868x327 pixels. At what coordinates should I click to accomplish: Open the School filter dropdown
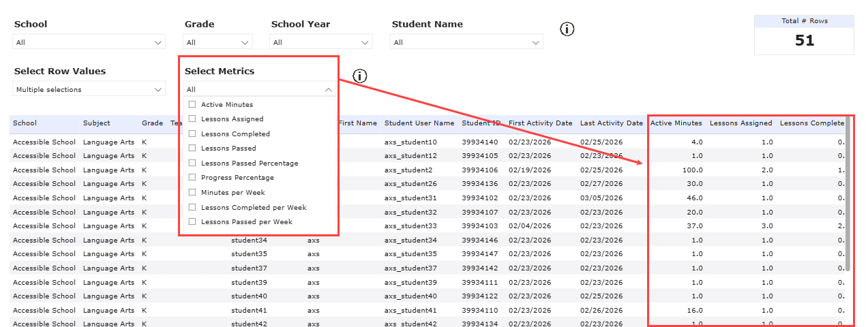coord(89,42)
